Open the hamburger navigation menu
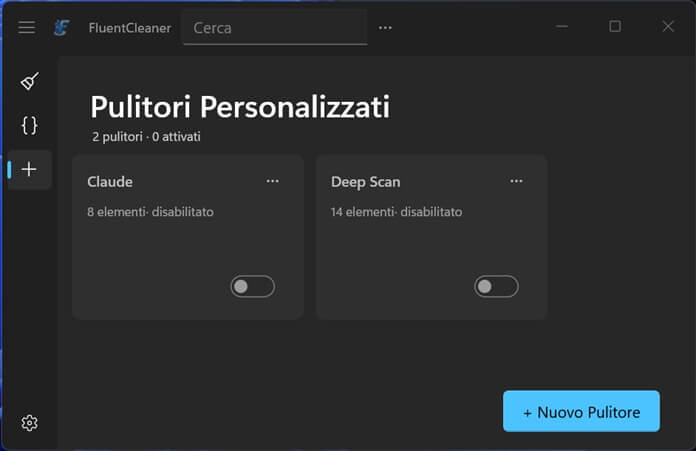This screenshot has height=451, width=696. click(27, 28)
